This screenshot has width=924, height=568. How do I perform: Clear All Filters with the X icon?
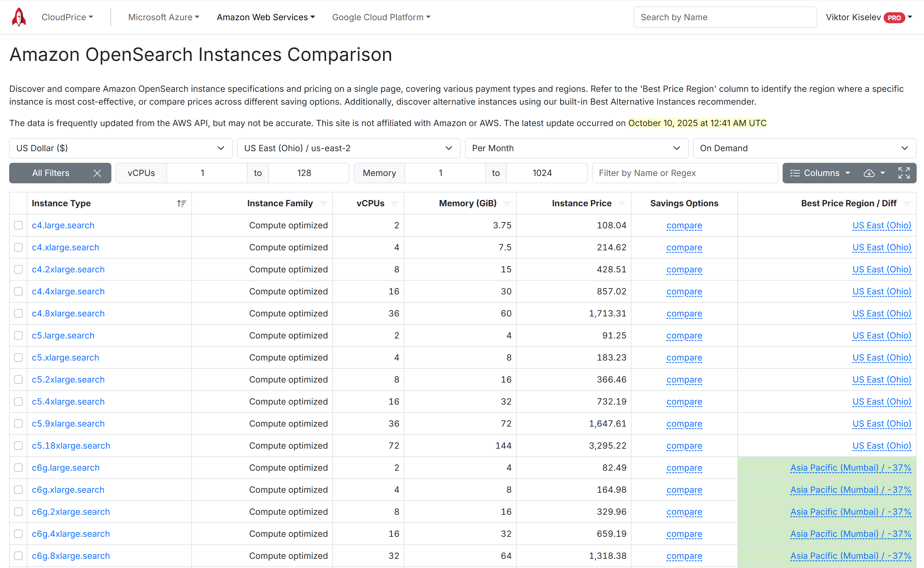(x=97, y=173)
